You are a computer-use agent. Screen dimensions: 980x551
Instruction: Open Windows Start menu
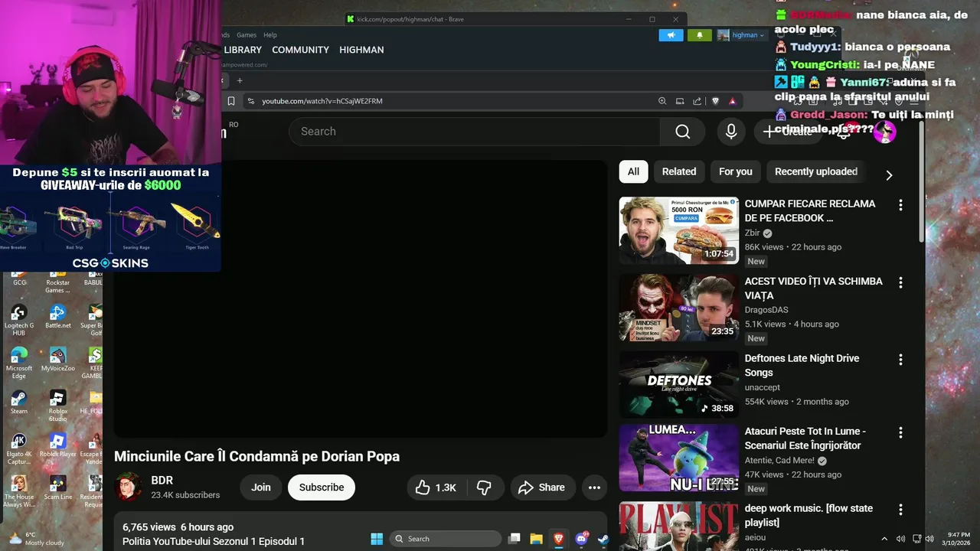(x=377, y=539)
